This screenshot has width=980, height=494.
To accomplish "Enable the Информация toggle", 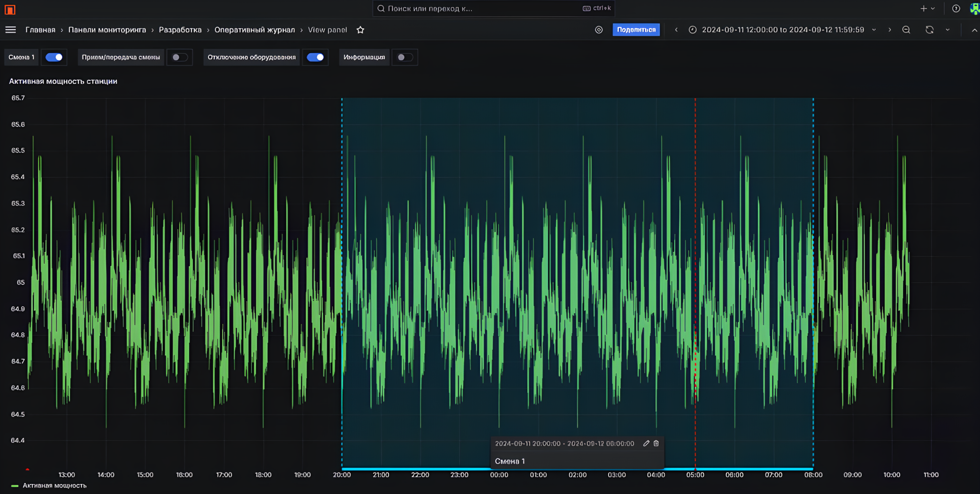I will coord(405,57).
